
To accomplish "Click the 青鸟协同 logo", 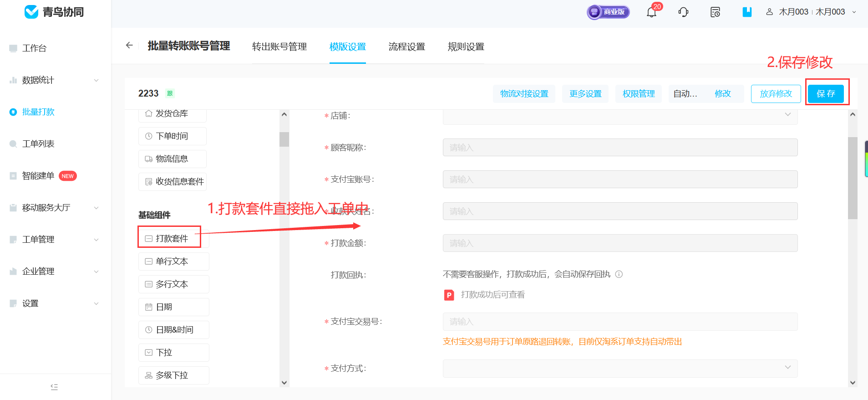I will pos(54,12).
